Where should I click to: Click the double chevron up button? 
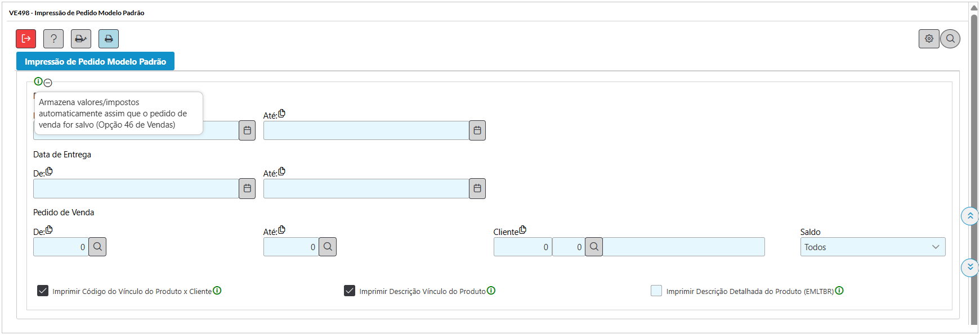[970, 216]
